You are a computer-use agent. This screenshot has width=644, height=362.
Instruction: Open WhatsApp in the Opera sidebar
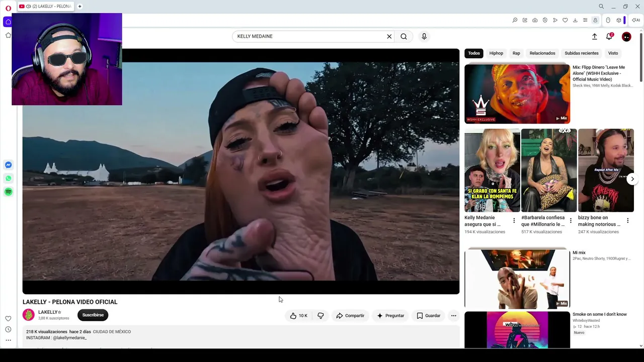tap(9, 178)
